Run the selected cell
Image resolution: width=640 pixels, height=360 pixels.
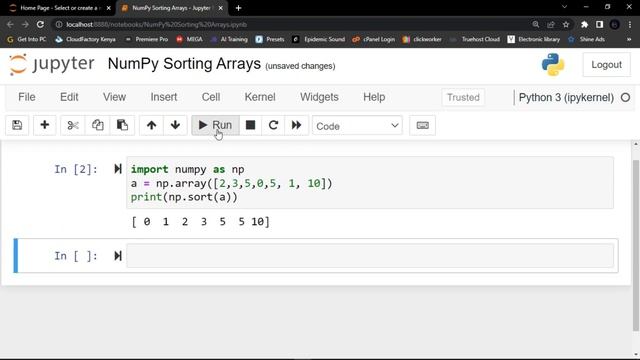click(x=215, y=125)
